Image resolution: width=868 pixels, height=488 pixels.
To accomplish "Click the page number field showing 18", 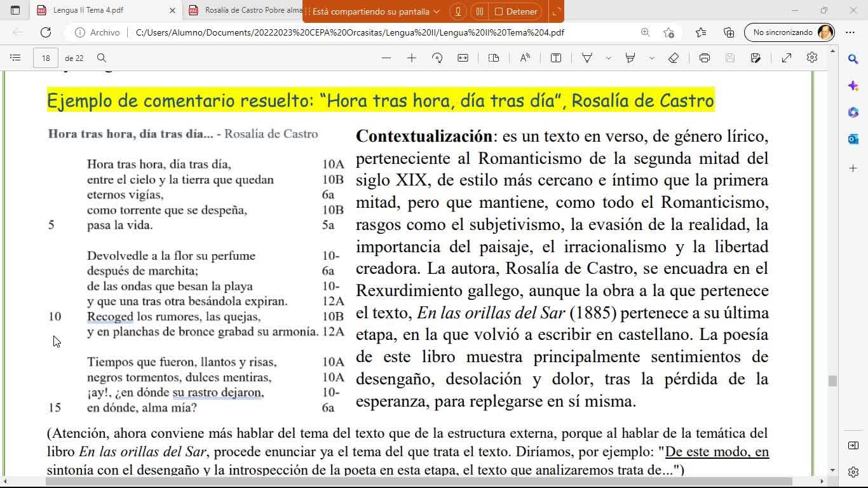I will [46, 58].
